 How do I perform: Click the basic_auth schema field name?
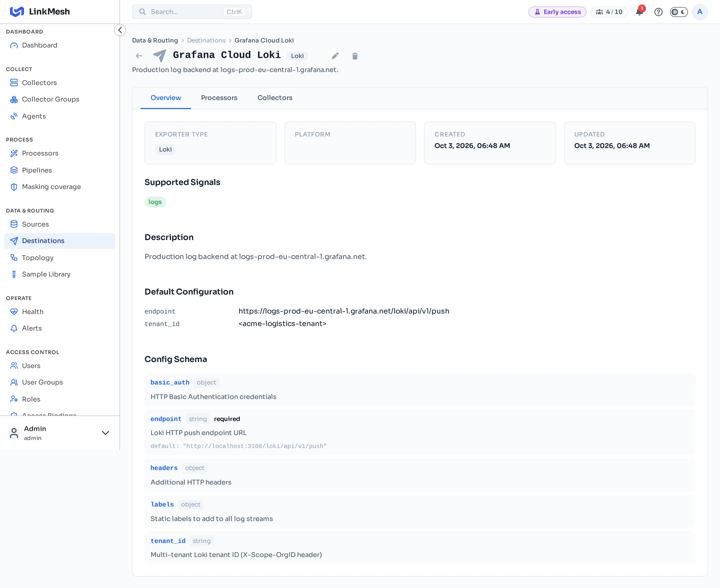click(x=170, y=382)
